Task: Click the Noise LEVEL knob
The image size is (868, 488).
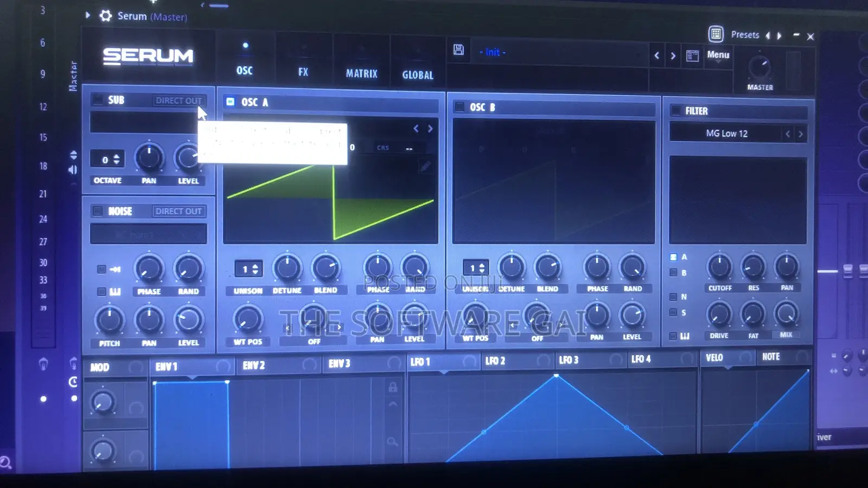Action: coord(188,320)
